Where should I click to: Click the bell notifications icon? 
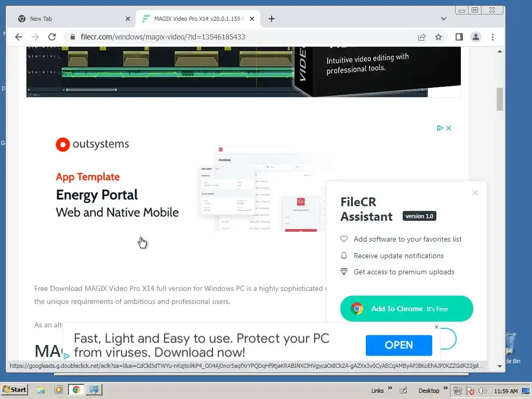(344, 256)
